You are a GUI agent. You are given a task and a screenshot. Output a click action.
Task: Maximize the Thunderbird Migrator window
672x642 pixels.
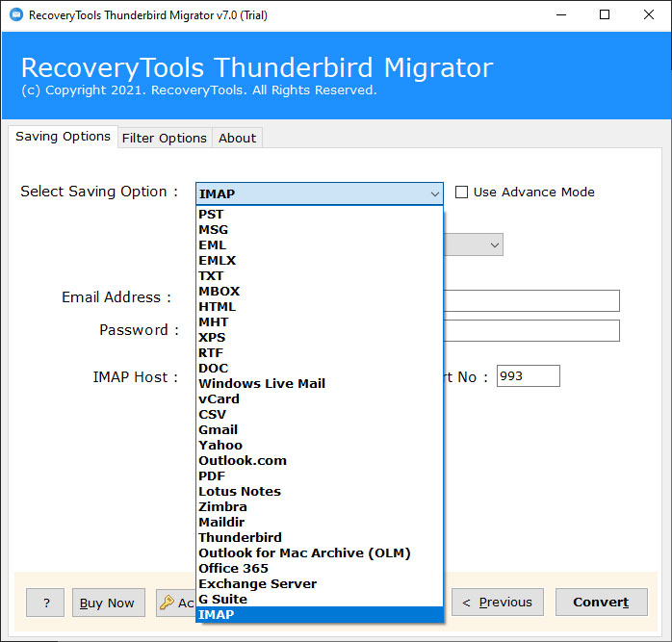pyautogui.click(x=605, y=15)
